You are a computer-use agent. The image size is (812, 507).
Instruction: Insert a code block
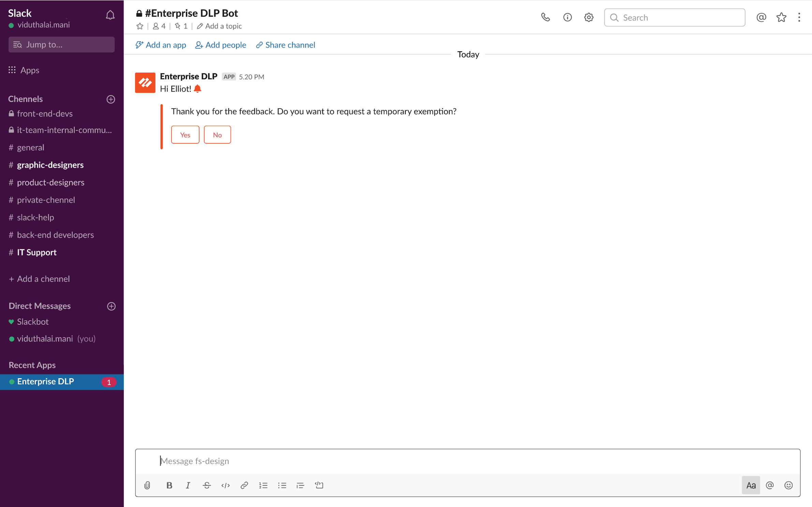[x=319, y=485]
